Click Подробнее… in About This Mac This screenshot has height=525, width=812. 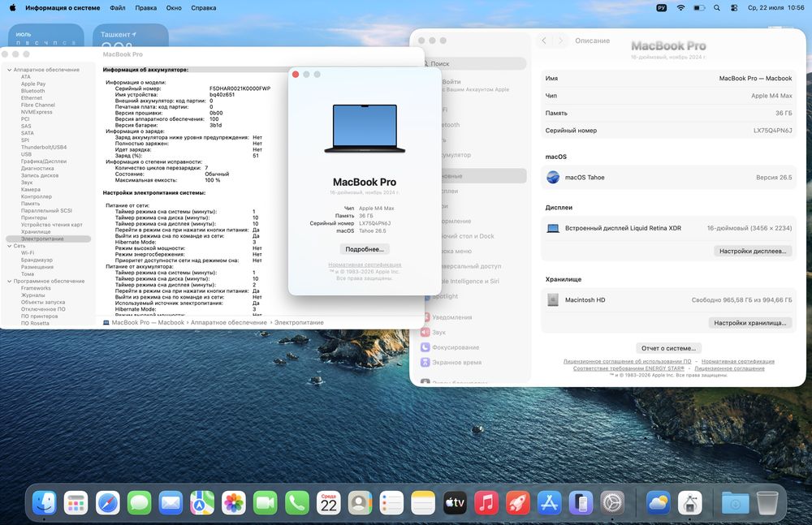pos(365,249)
